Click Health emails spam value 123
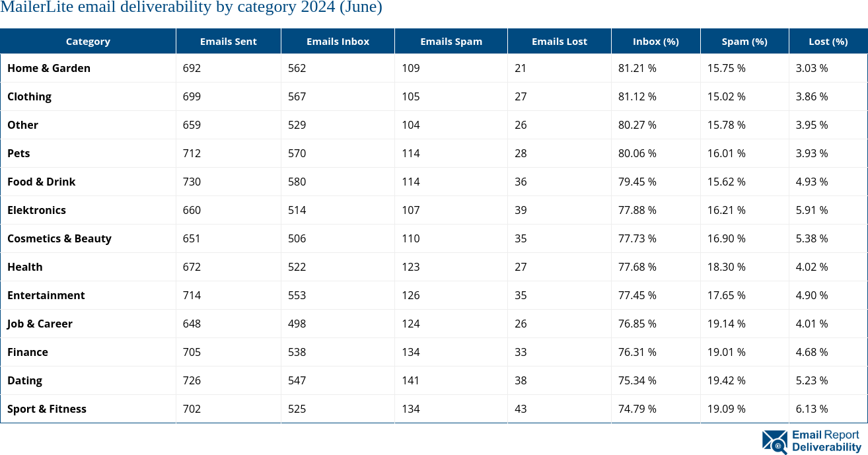The width and height of the screenshot is (868, 455). click(411, 267)
